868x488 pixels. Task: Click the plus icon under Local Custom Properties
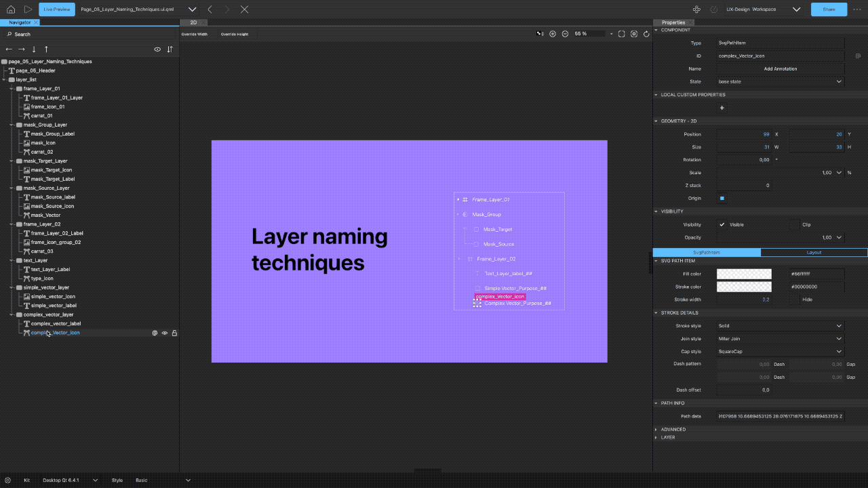(722, 107)
